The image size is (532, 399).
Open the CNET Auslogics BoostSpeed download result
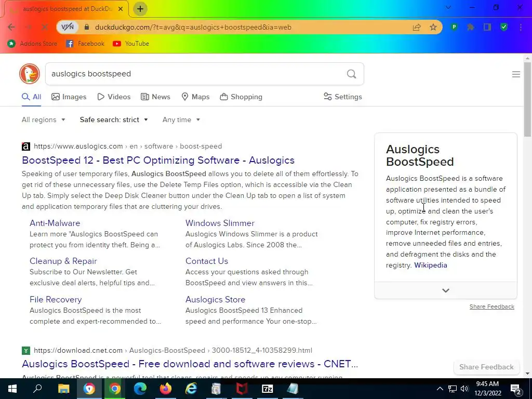click(190, 364)
